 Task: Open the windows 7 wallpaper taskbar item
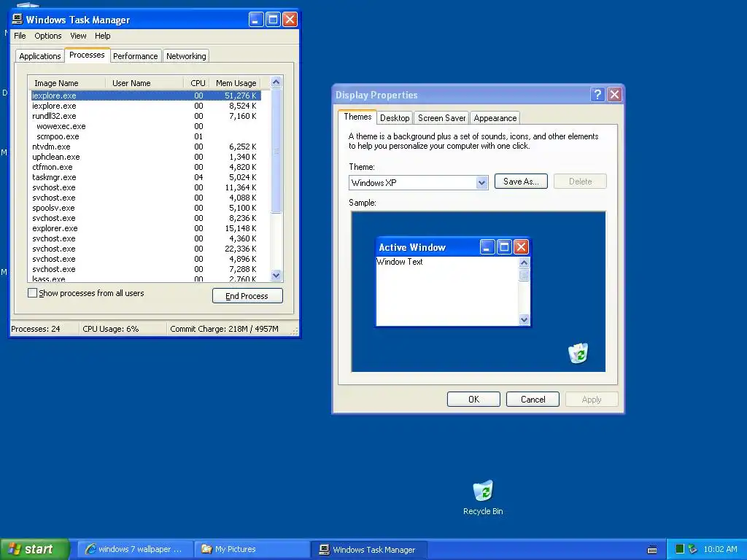pyautogui.click(x=135, y=549)
